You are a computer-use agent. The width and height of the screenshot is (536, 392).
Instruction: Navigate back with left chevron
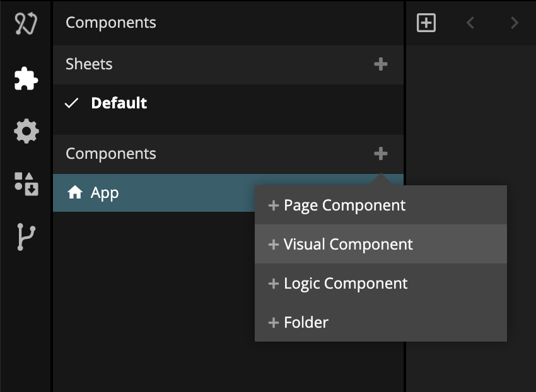[x=470, y=23]
